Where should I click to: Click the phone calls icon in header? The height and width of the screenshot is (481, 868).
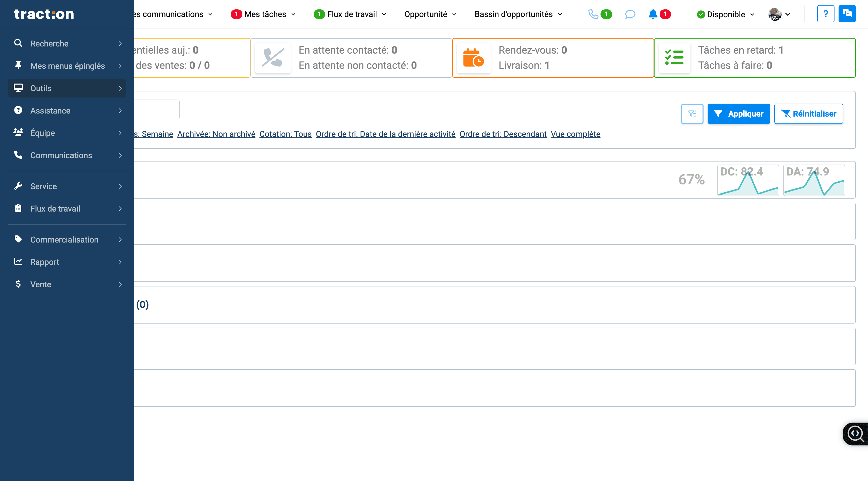pyautogui.click(x=593, y=14)
